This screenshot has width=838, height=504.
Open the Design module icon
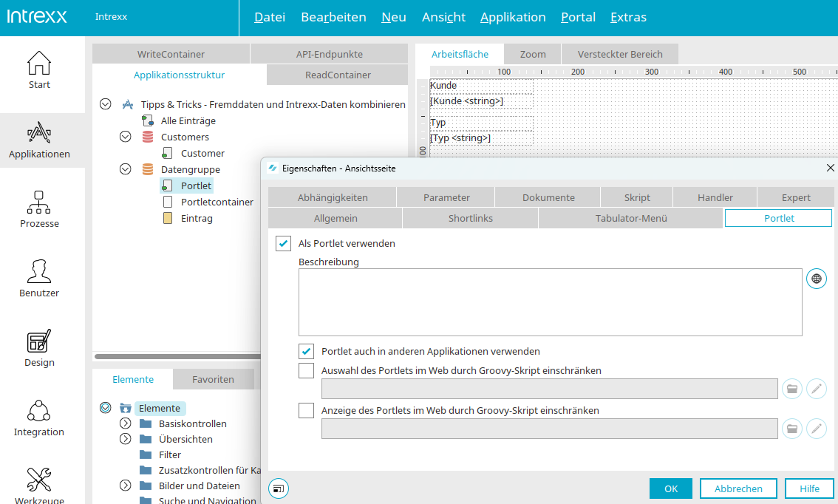(x=39, y=341)
